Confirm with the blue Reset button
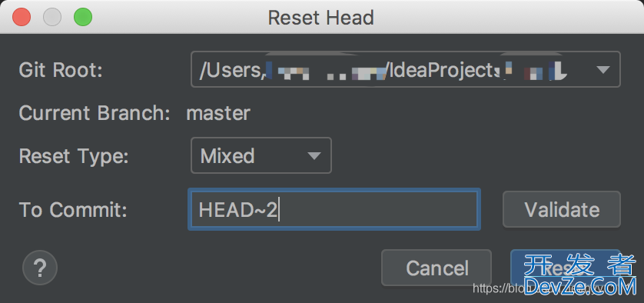This screenshot has width=644, height=303. (x=566, y=268)
